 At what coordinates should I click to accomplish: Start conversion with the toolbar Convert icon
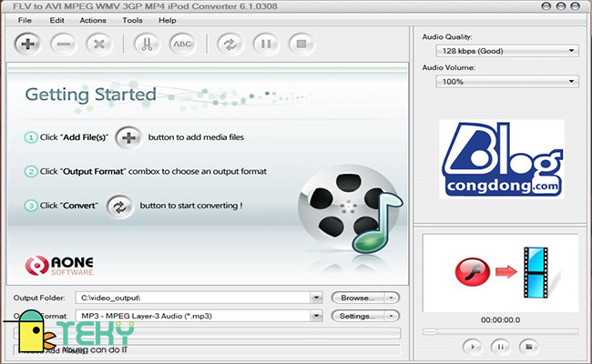pyautogui.click(x=229, y=43)
